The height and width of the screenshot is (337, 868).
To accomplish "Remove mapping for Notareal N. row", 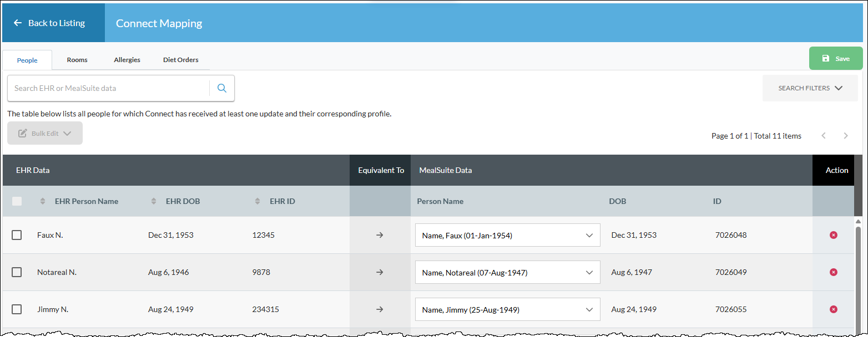I will click(833, 272).
